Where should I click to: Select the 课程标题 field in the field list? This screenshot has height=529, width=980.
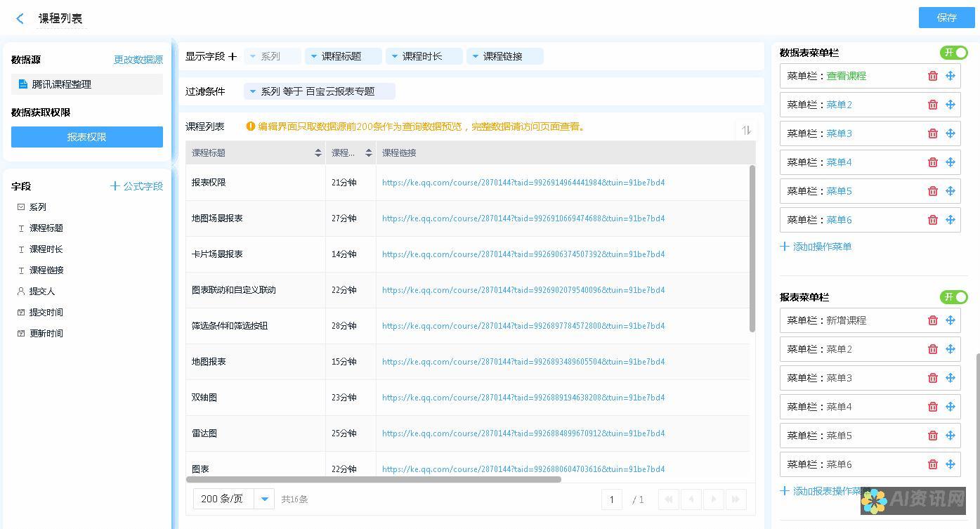click(40, 228)
